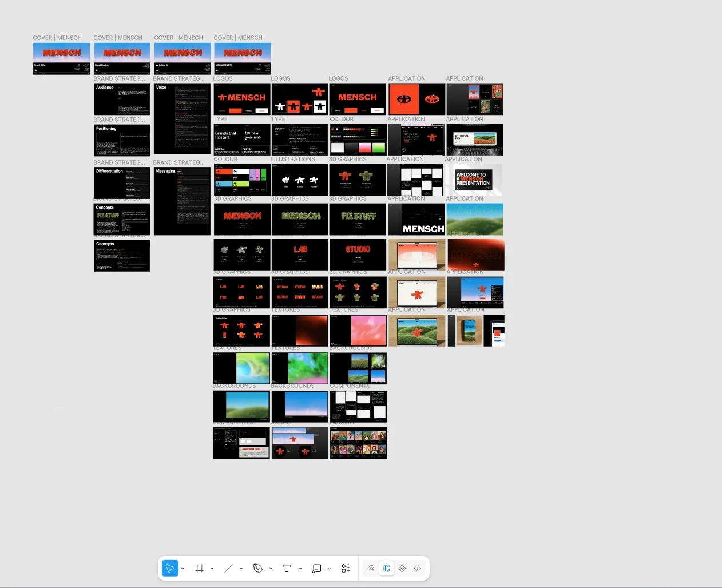Expand the Comment tool dropdown chevron
Screen dimensions: 722x588
point(329,569)
